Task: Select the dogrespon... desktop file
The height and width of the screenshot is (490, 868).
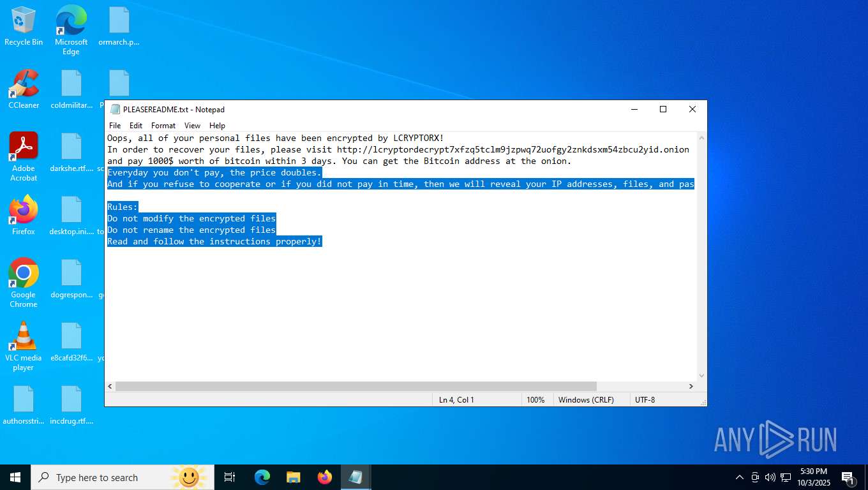Action: coord(71,279)
